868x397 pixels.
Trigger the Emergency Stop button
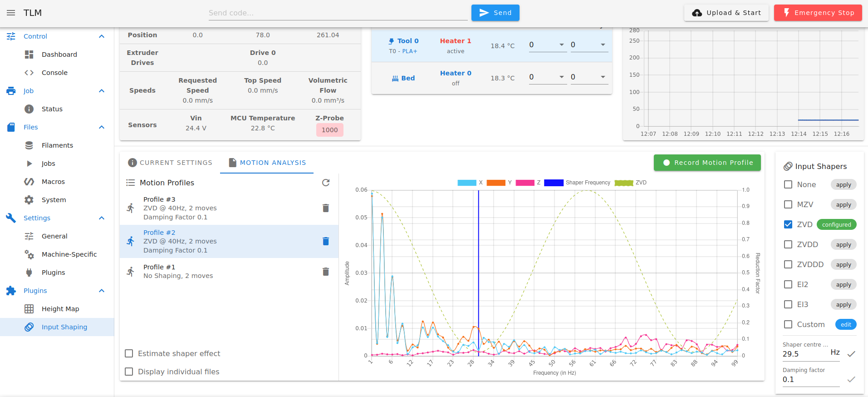[818, 13]
